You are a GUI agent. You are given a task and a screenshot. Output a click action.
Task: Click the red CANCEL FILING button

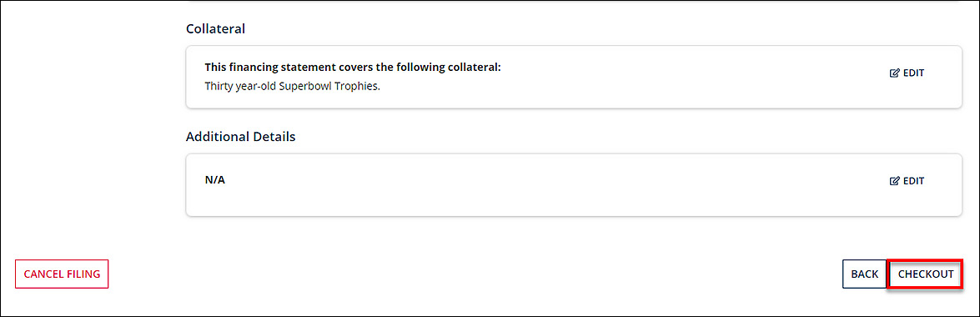tap(62, 274)
